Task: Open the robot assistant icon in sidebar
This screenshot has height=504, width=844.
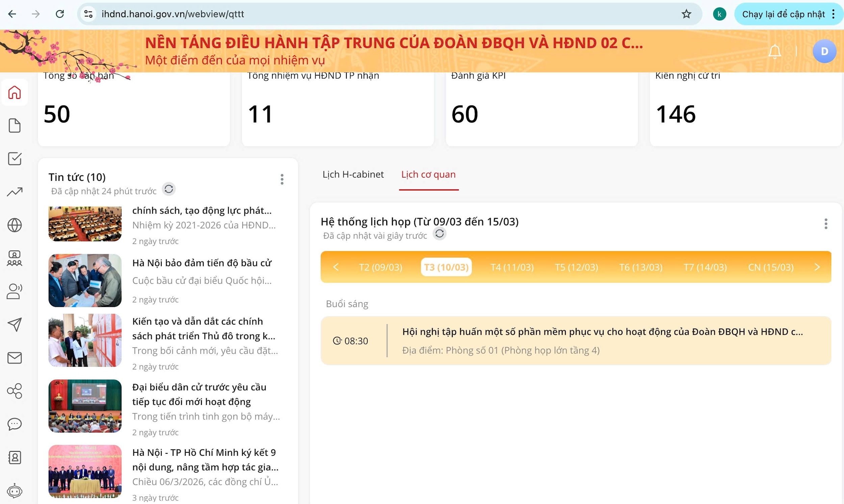Action: 15,491
